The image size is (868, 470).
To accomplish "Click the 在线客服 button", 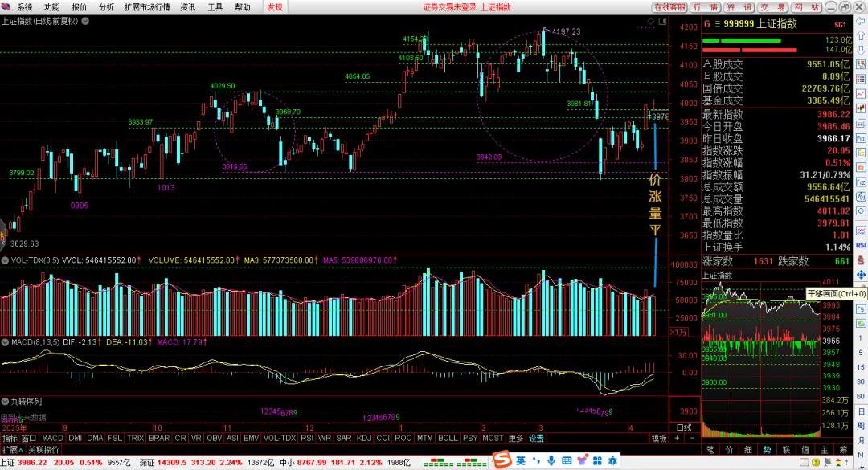I will click(669, 7).
